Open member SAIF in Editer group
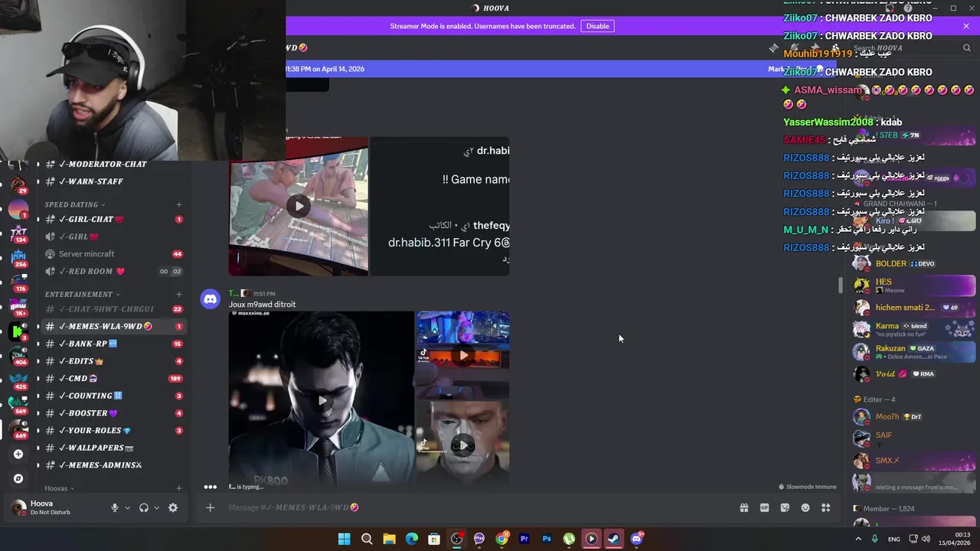This screenshot has width=980, height=551. click(914, 439)
